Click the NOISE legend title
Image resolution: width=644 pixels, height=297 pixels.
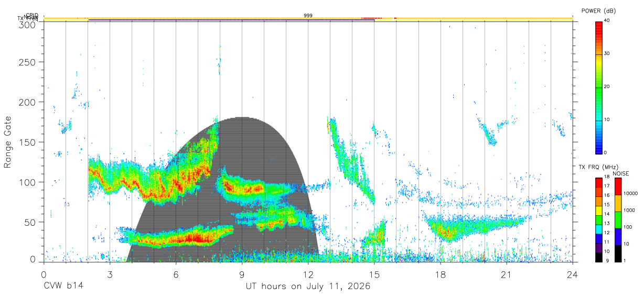pyautogui.click(x=621, y=173)
